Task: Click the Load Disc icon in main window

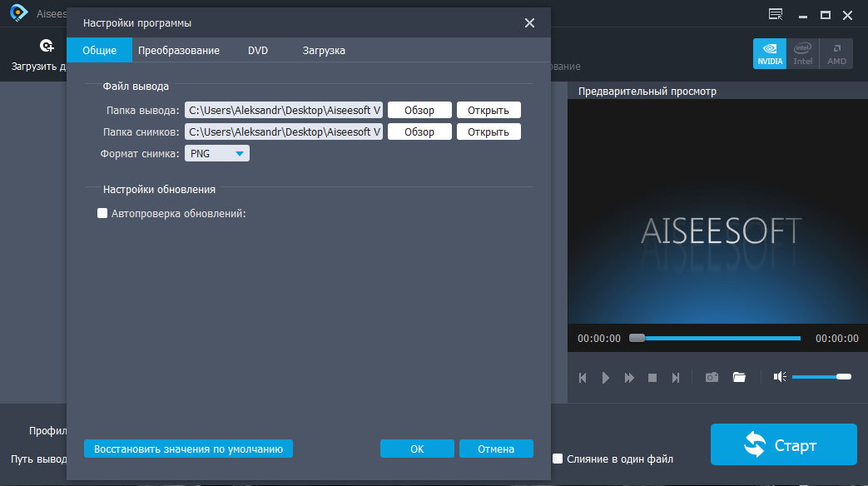Action: tap(47, 46)
